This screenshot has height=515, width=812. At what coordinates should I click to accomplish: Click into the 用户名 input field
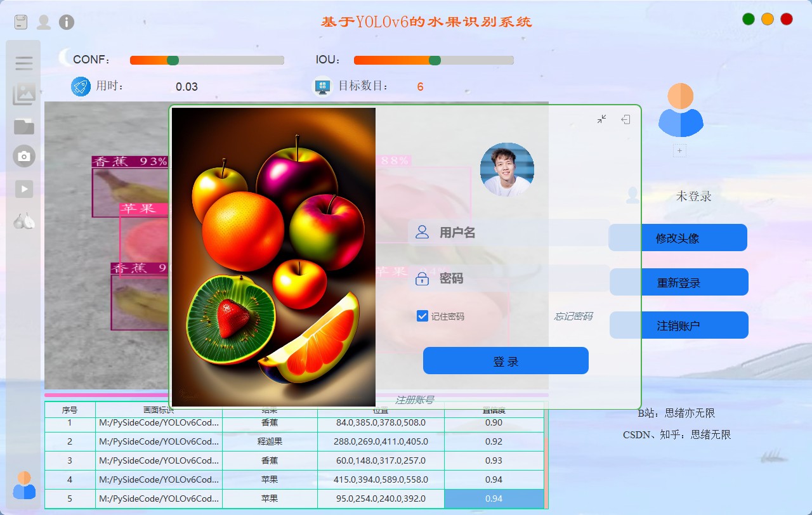tap(509, 233)
